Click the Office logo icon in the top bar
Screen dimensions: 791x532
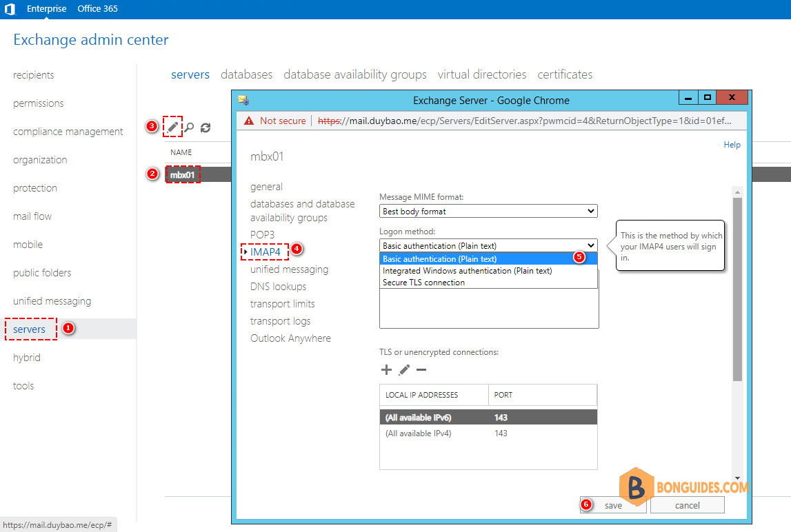point(10,8)
